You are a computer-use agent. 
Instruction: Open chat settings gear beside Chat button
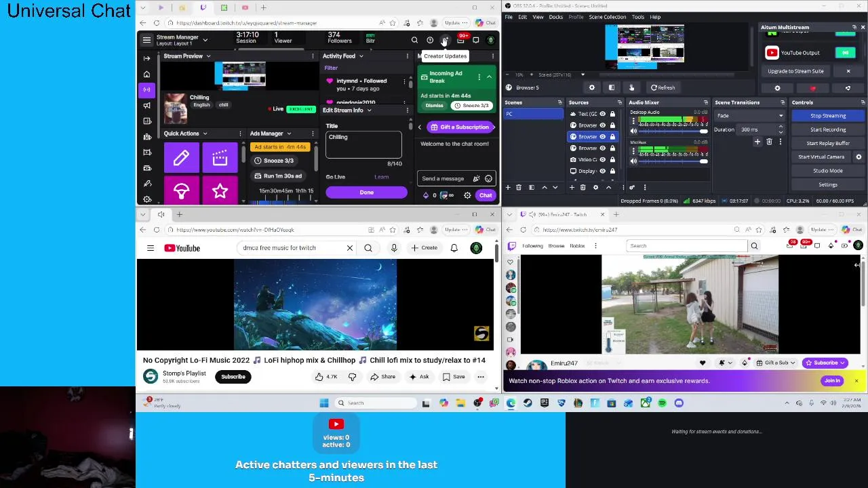point(467,195)
